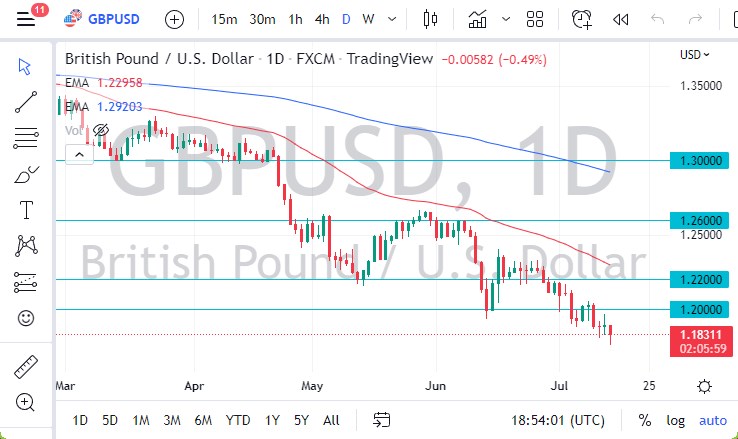Click the bar replay rewind icon

click(x=621, y=19)
